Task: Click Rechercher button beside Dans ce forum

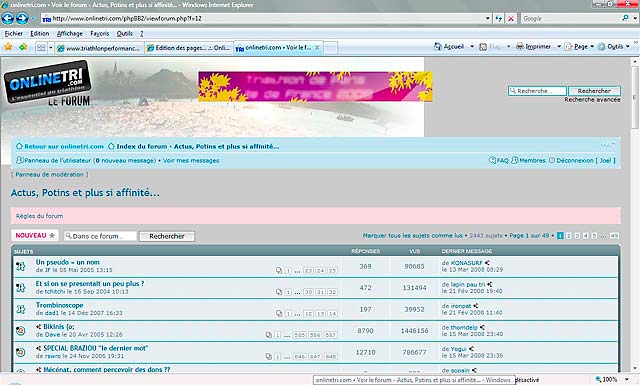Action: (167, 236)
